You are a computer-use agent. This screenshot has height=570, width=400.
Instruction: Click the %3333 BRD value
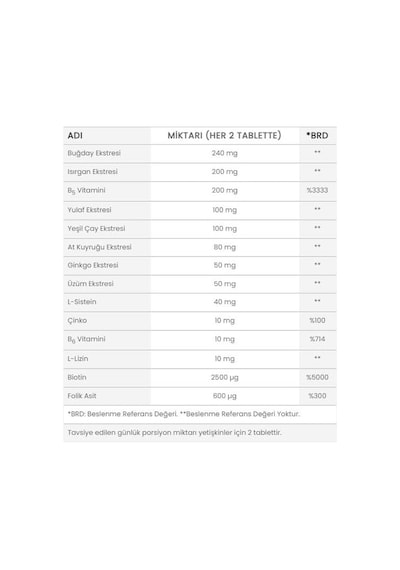pyautogui.click(x=317, y=190)
